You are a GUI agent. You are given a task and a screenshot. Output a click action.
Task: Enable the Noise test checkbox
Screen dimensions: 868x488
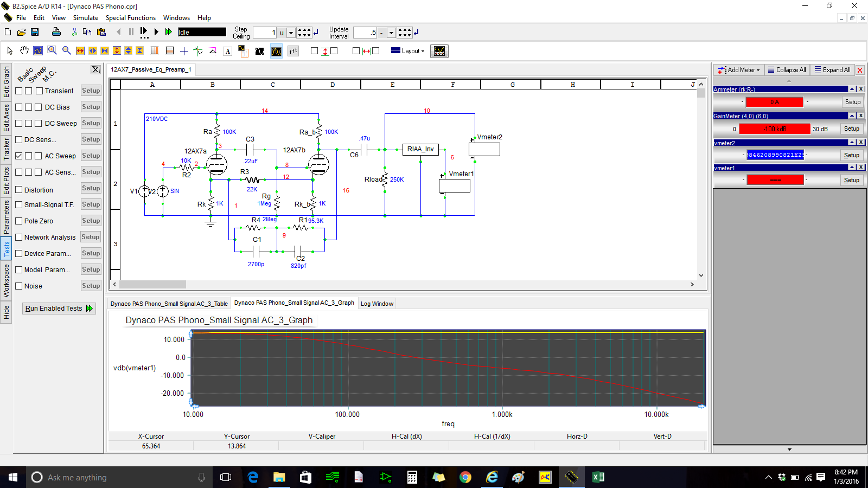tap(19, 286)
